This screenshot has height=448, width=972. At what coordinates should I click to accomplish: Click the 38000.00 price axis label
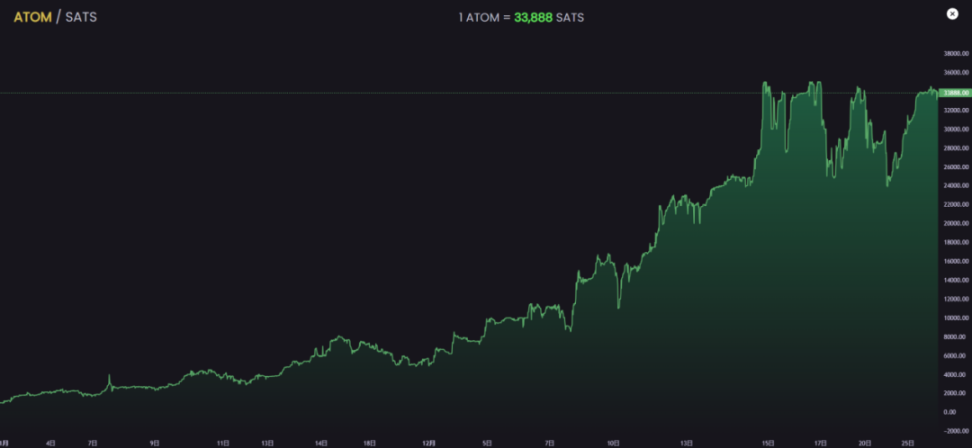tap(955, 54)
